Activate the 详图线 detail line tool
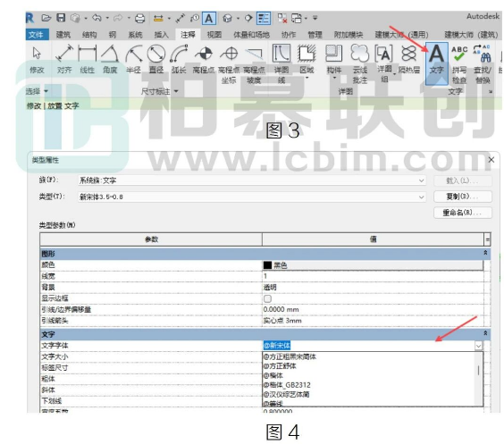Screen dimensions: 504x444 tap(281, 64)
